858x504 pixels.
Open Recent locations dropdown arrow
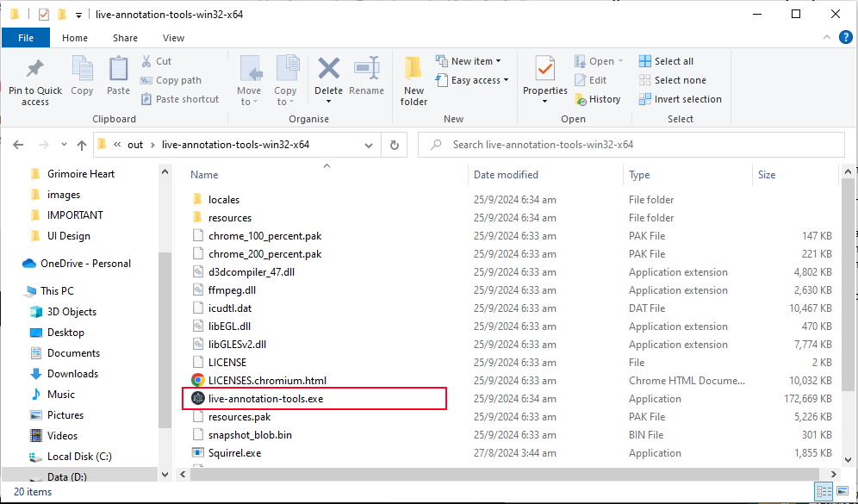click(64, 145)
